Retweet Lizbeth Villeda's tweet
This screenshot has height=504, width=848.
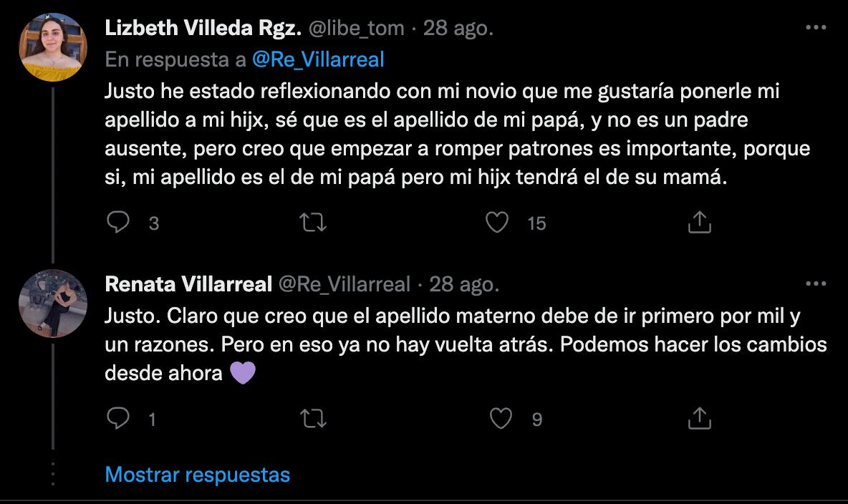pyautogui.click(x=314, y=223)
